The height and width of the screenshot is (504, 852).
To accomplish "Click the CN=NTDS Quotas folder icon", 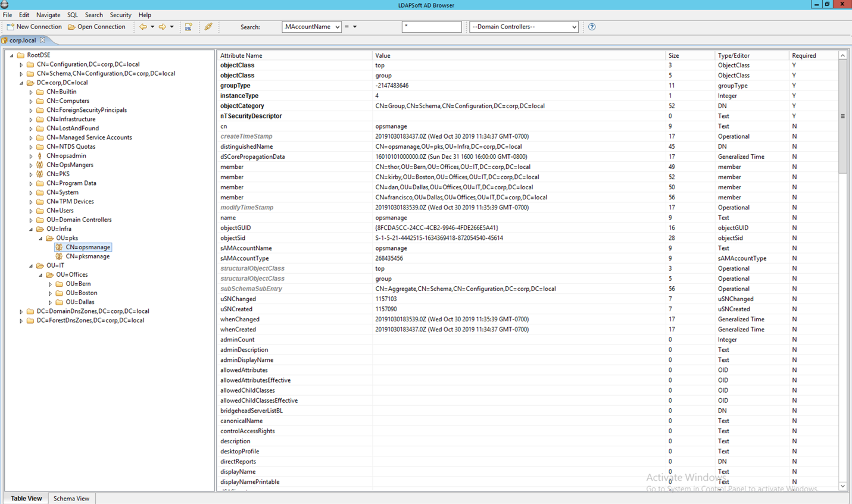I will tap(40, 147).
